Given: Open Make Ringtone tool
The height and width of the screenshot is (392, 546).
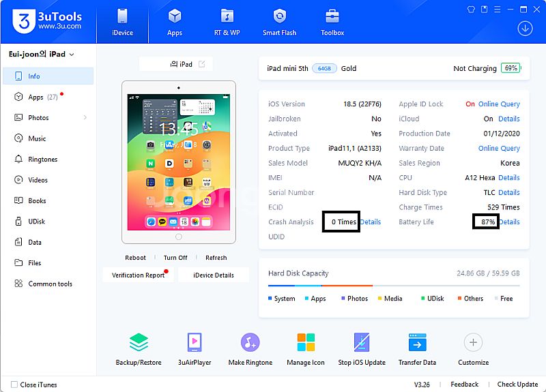Looking at the screenshot, I should [250, 349].
